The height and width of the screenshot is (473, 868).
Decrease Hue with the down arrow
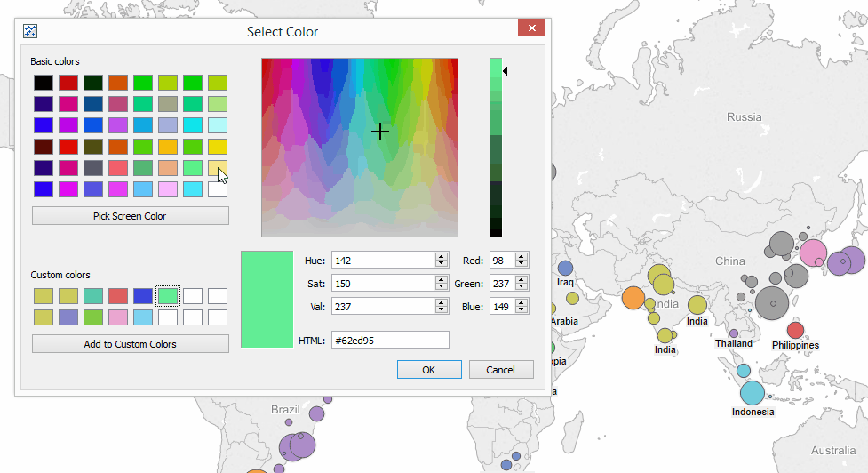pyautogui.click(x=442, y=264)
